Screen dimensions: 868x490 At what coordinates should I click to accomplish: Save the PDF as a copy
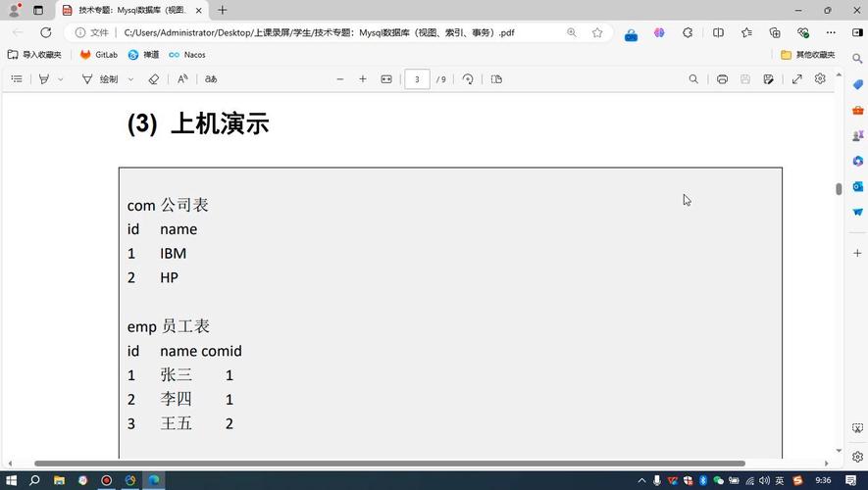[x=768, y=79]
